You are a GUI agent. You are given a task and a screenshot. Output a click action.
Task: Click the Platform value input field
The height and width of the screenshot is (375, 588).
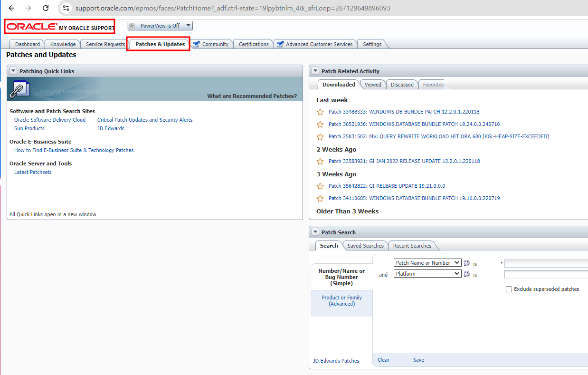(546, 274)
